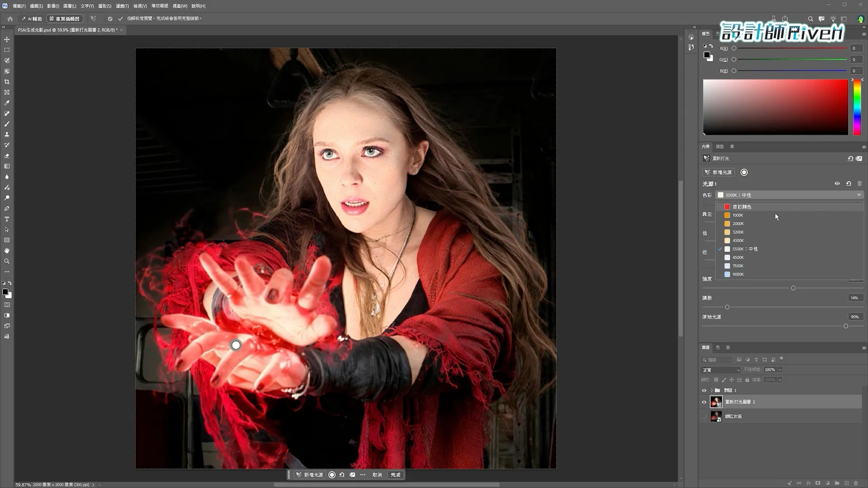Click the 專業編輯器 button
Image resolution: width=868 pixels, height=488 pixels.
(65, 19)
